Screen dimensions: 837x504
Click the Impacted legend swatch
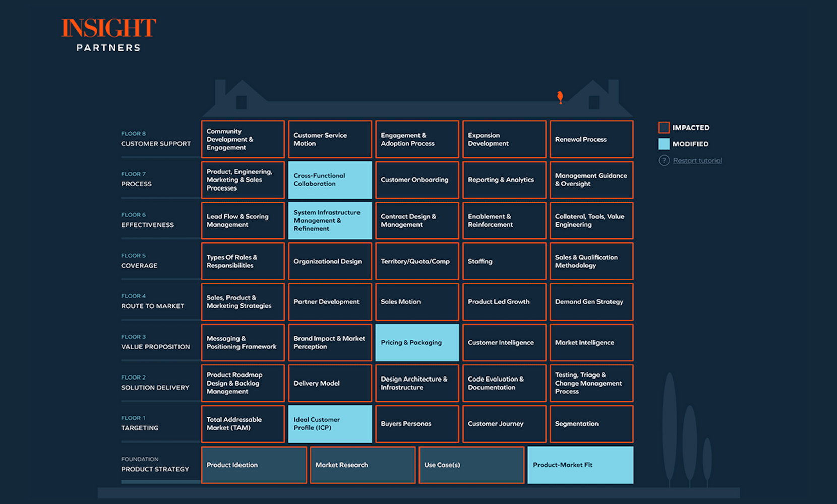(x=664, y=128)
